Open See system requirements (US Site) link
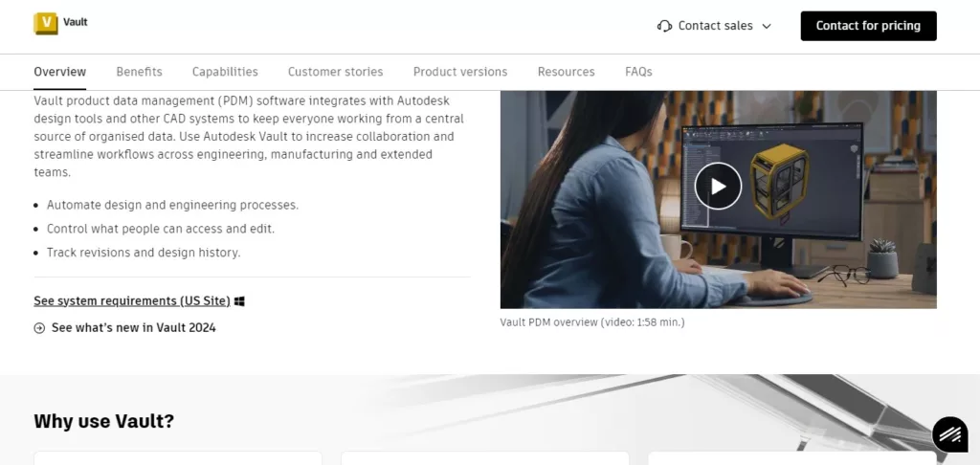 click(x=132, y=300)
